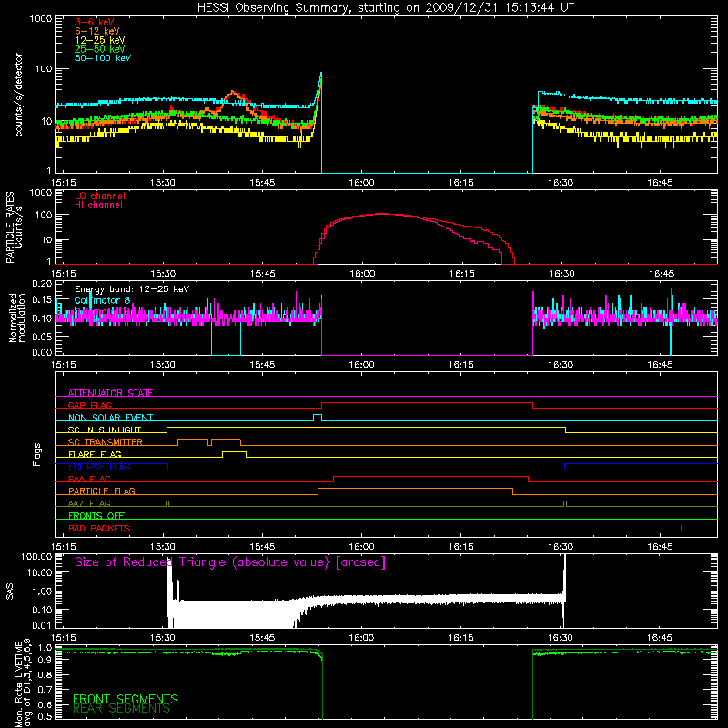
Task: Click the '0.9' tick on the livetime axis
Action: tap(45, 661)
